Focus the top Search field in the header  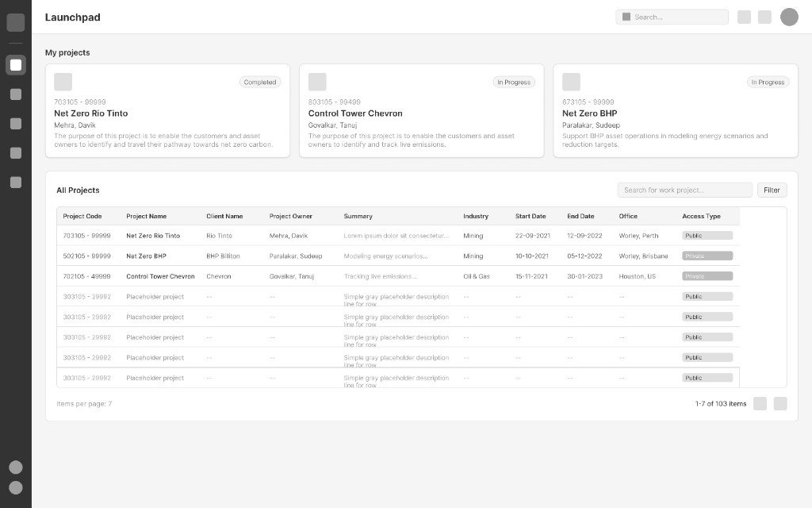tap(672, 17)
